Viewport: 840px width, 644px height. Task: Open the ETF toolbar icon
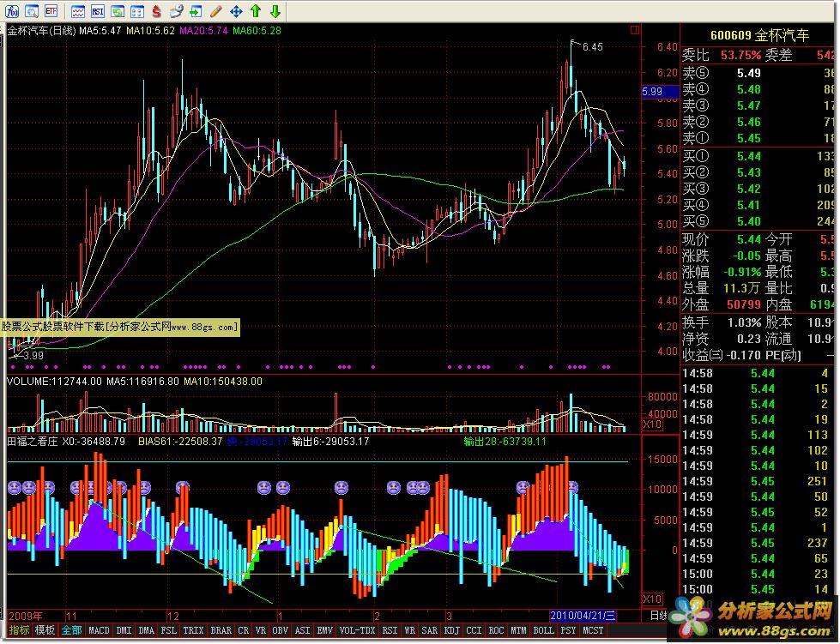pyautogui.click(x=51, y=10)
